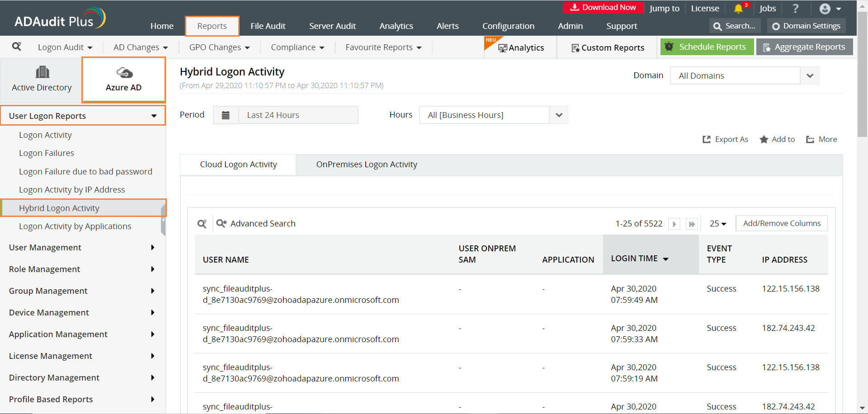
Task: Open the user account avatar menu
Action: 830,9
